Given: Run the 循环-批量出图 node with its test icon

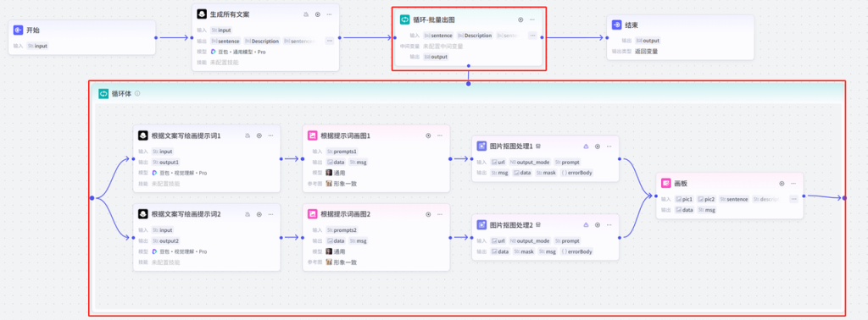Looking at the screenshot, I should (x=520, y=20).
